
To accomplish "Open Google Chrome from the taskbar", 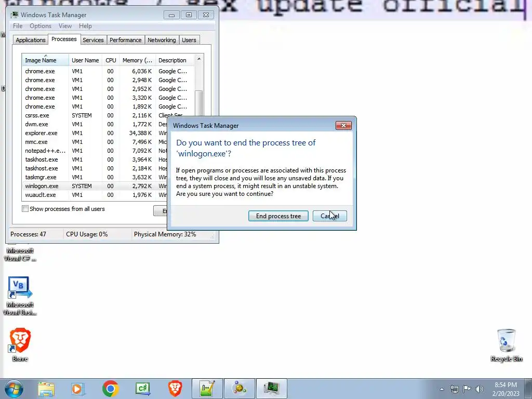I will click(x=110, y=389).
